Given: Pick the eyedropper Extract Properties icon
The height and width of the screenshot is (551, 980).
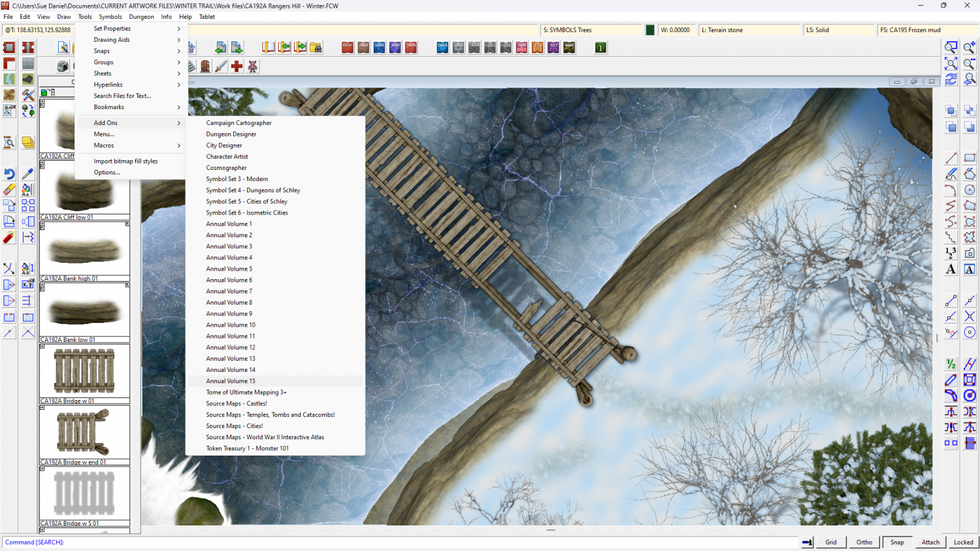Looking at the screenshot, I should (x=27, y=174).
